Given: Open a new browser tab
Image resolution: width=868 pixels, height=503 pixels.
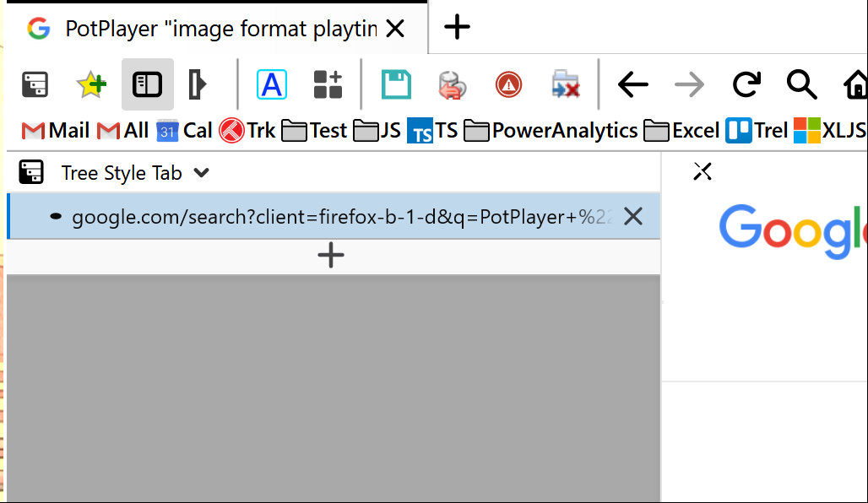Looking at the screenshot, I should point(458,26).
